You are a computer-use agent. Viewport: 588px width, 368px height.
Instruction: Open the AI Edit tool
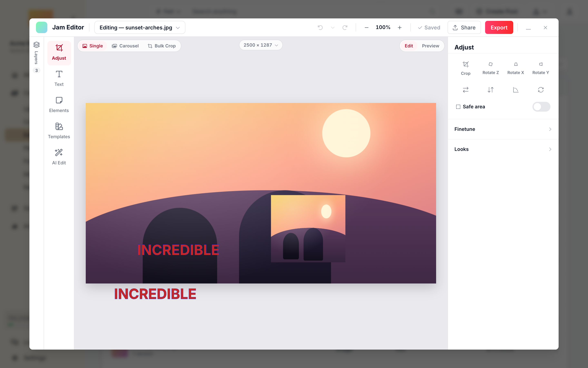59,157
